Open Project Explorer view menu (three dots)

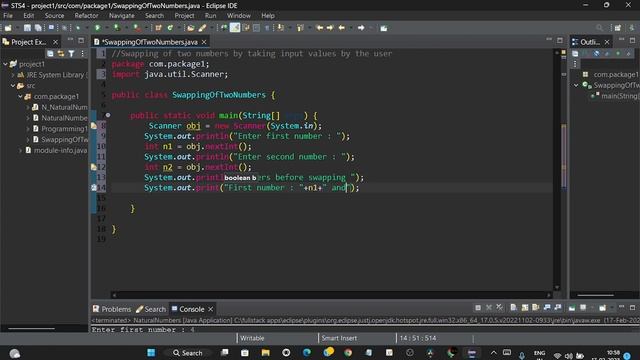[x=82, y=53]
